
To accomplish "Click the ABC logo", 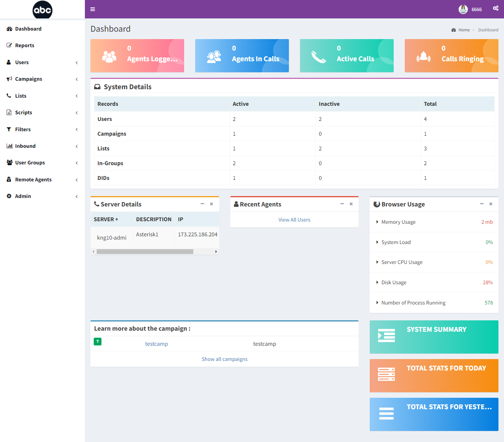I will tap(42, 10).
